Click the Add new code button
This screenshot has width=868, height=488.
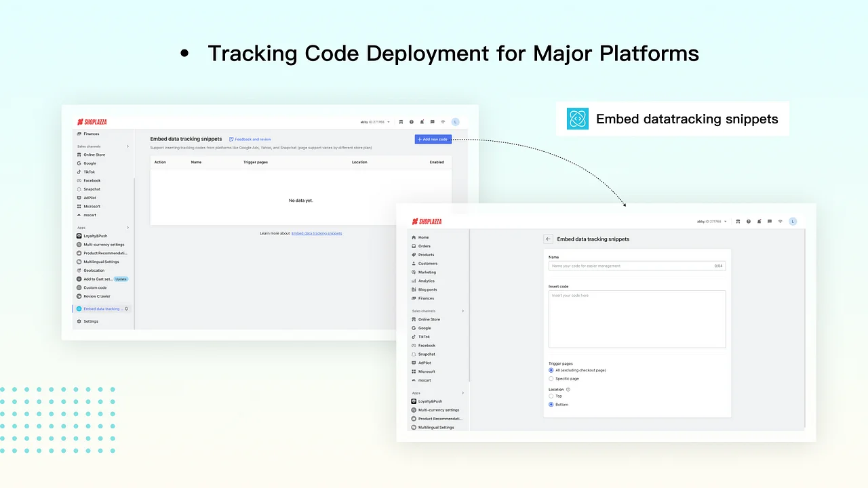tap(433, 139)
